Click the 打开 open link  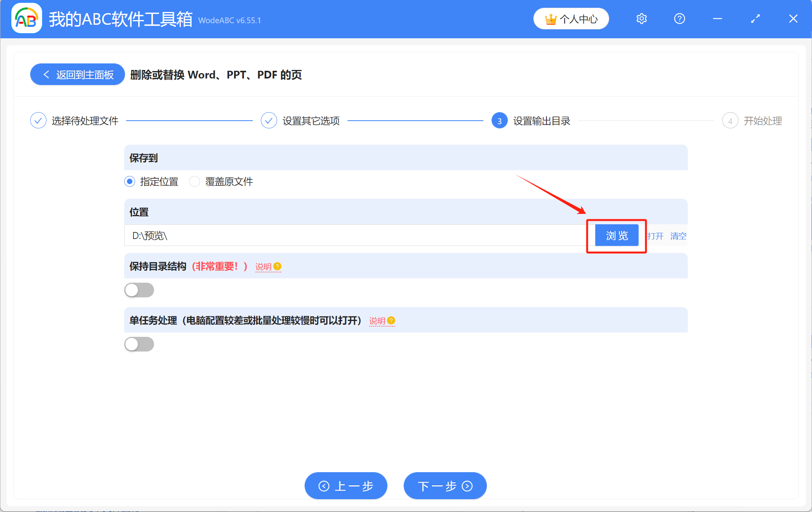(x=656, y=236)
